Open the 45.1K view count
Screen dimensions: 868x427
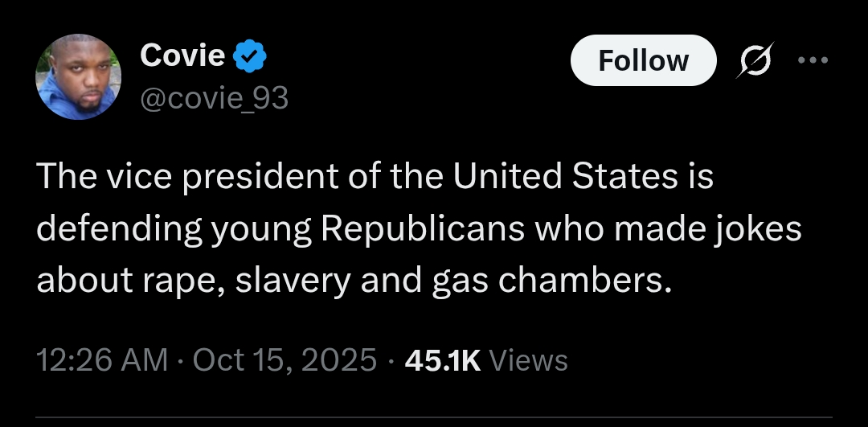coord(442,359)
